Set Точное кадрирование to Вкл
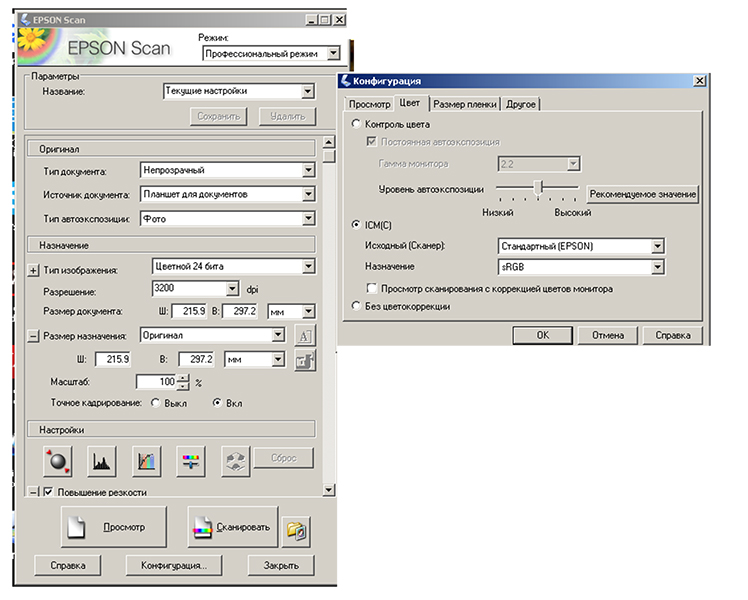This screenshot has width=748, height=600. coord(217,403)
